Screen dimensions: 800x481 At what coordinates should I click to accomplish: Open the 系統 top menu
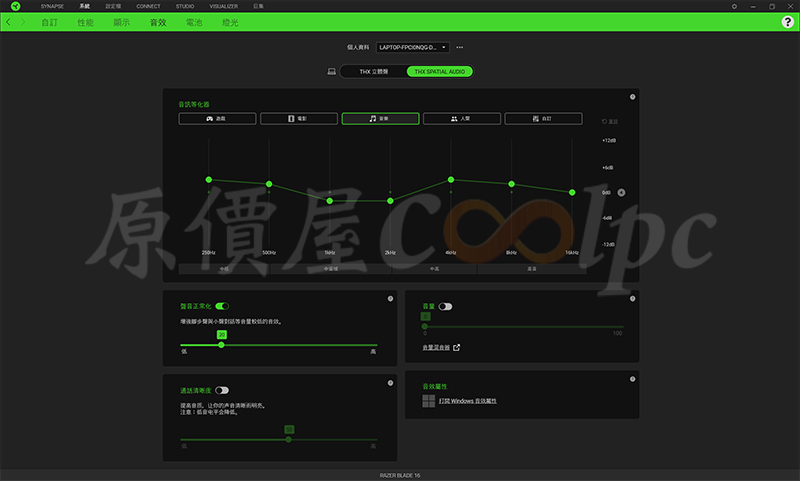[85, 6]
